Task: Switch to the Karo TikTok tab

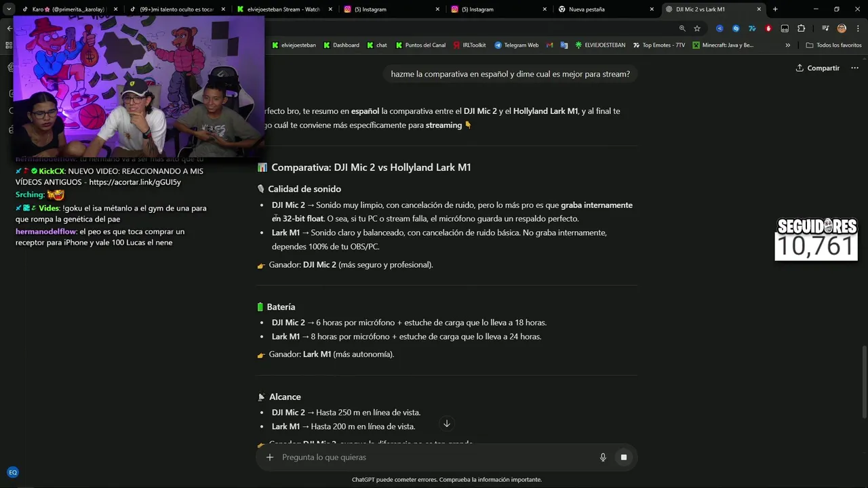Action: [68, 9]
